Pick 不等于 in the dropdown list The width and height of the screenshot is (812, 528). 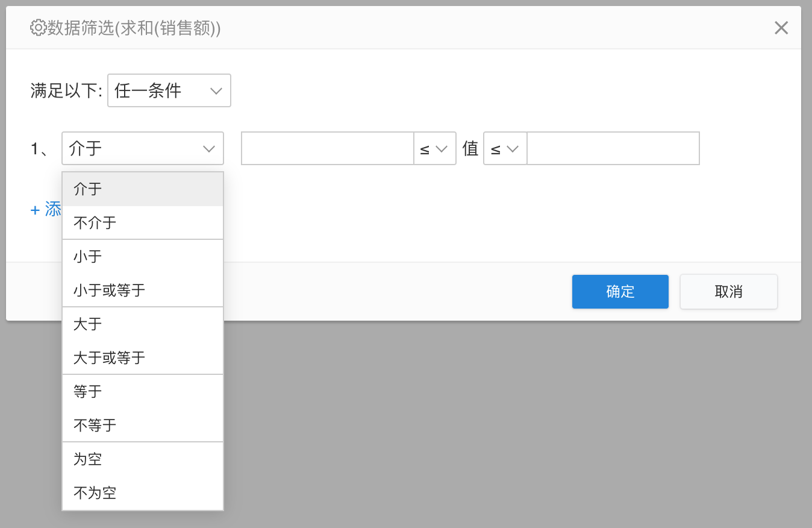coord(142,426)
